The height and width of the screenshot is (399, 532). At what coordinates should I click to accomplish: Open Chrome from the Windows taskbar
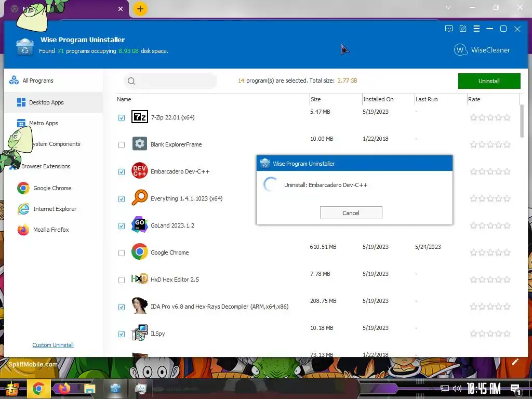coord(38,389)
